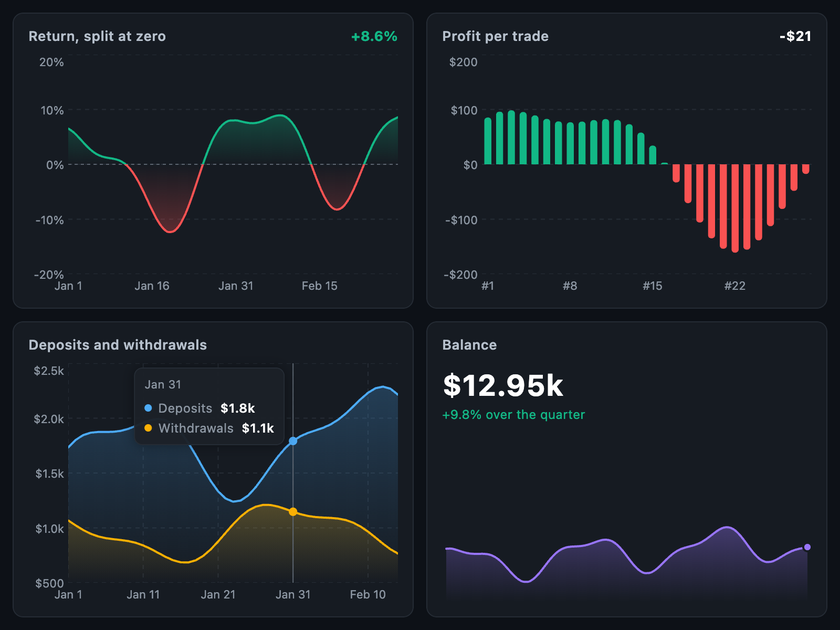
Task: Click the 'Feb 10' x-axis label
Action: click(x=367, y=595)
